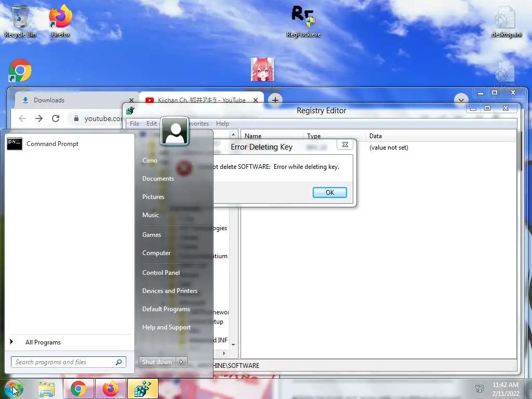Select the anime girl image icon on desktop
Image resolution: width=532 pixels, height=399 pixels.
(262, 69)
